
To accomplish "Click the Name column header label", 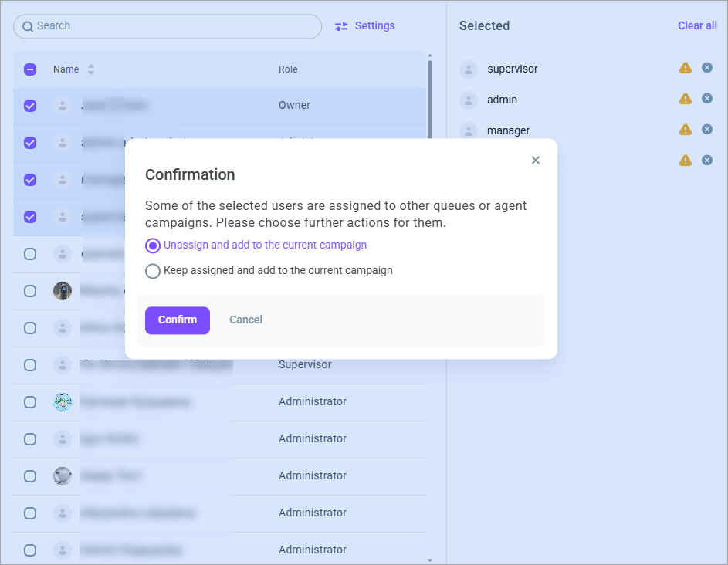I will [x=66, y=69].
